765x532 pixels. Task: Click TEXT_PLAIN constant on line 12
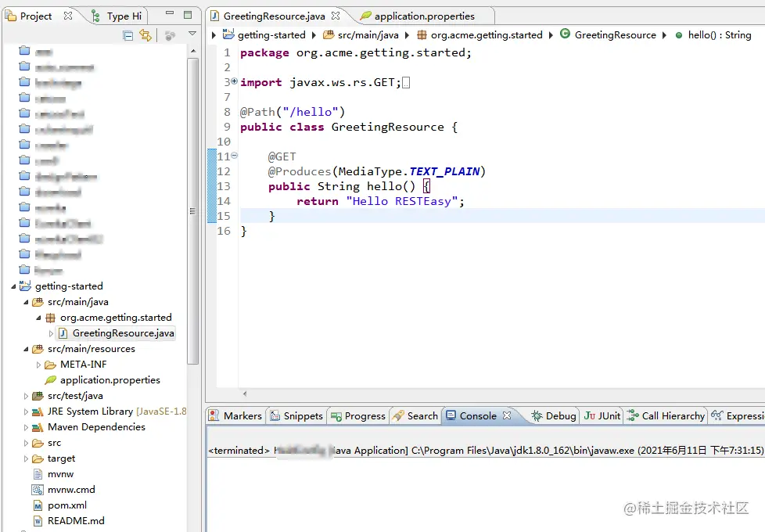(444, 171)
